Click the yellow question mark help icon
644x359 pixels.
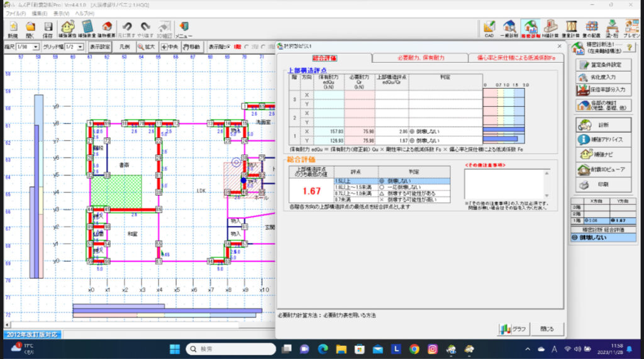(629, 47)
